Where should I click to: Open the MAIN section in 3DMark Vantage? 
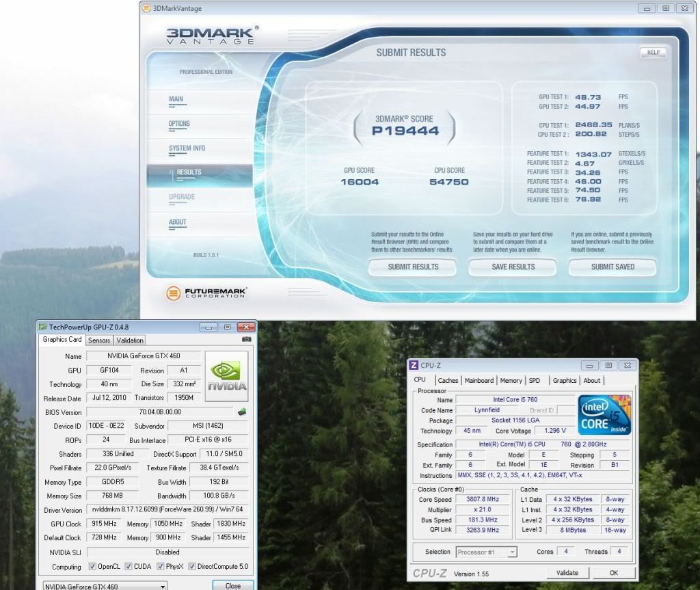[176, 99]
